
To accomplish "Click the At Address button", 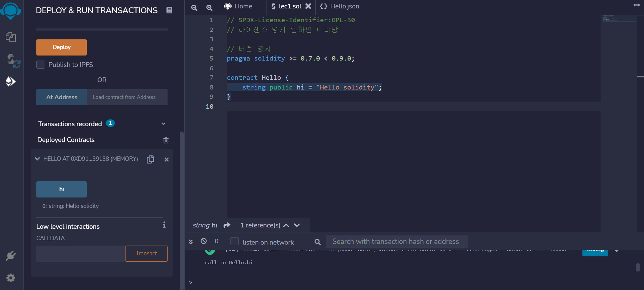I will [x=62, y=97].
